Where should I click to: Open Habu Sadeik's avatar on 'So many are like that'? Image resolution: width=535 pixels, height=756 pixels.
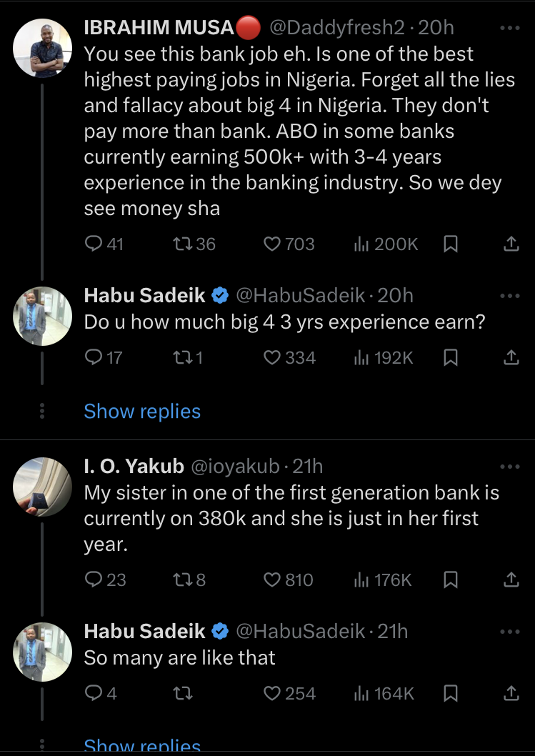click(42, 652)
